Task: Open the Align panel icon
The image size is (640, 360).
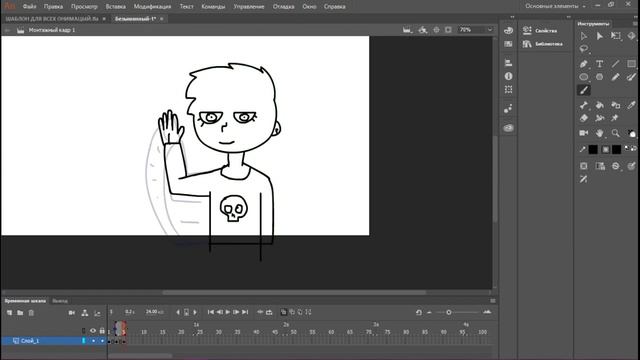Action: coord(508,63)
